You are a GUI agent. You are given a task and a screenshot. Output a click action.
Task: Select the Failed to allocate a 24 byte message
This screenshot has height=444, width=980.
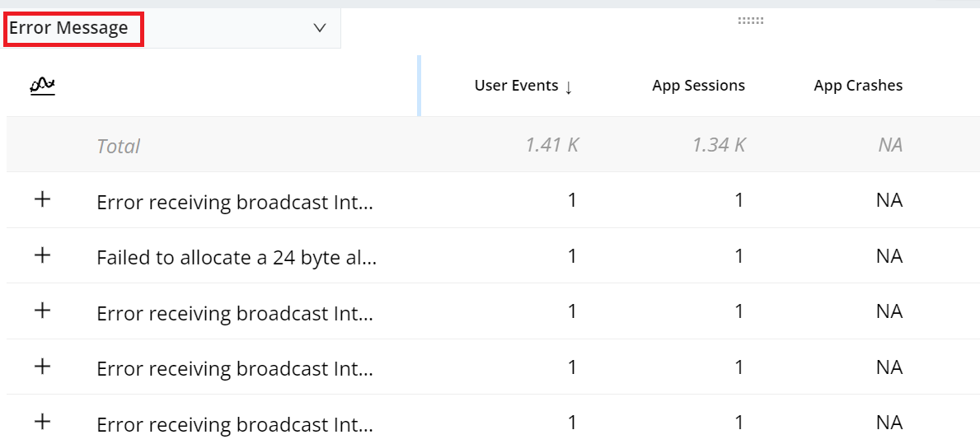pos(236,258)
